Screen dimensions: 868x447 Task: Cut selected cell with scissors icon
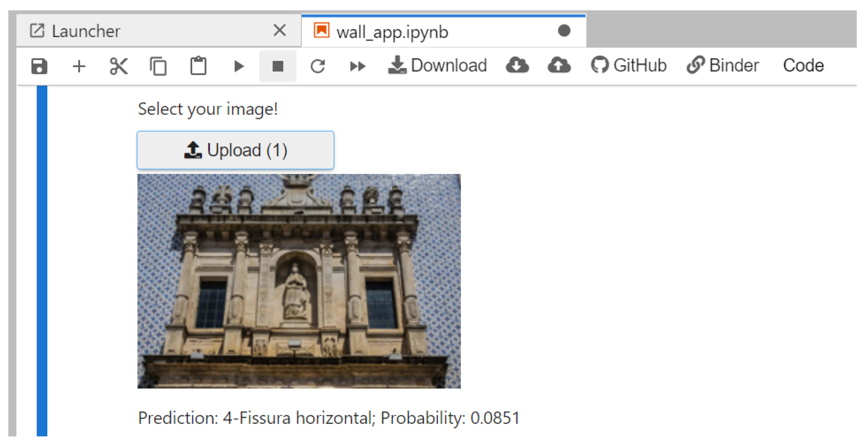tap(119, 66)
